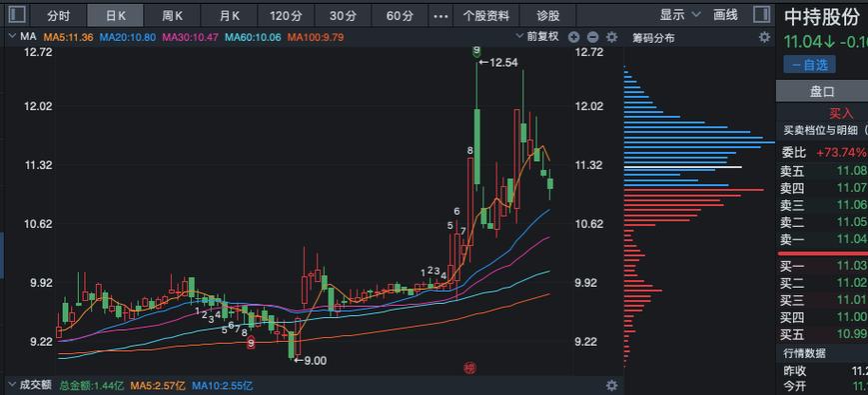Click MA60:10.06 indicator label
868x395 pixels.
pos(254,37)
